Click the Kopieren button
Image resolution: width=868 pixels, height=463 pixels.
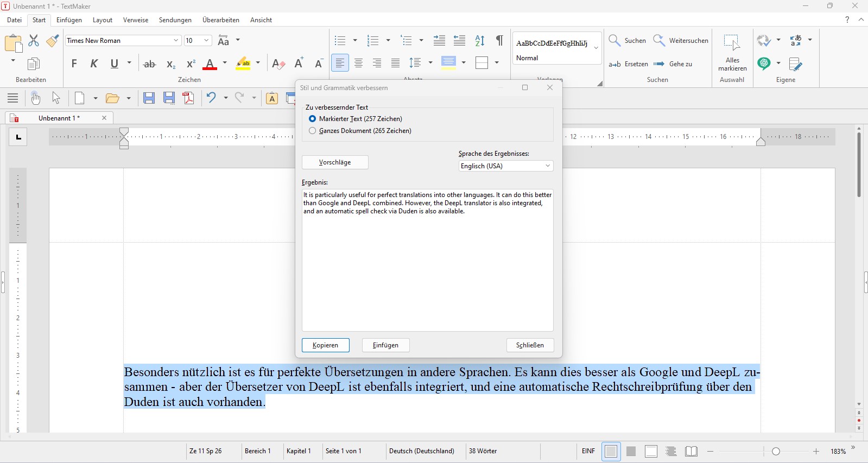(x=325, y=345)
